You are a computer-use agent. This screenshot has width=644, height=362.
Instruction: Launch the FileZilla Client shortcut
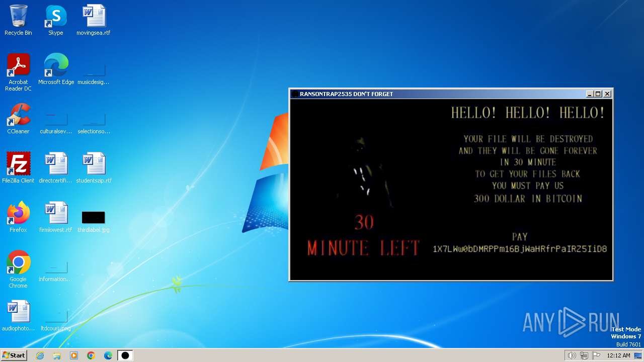[x=18, y=168]
